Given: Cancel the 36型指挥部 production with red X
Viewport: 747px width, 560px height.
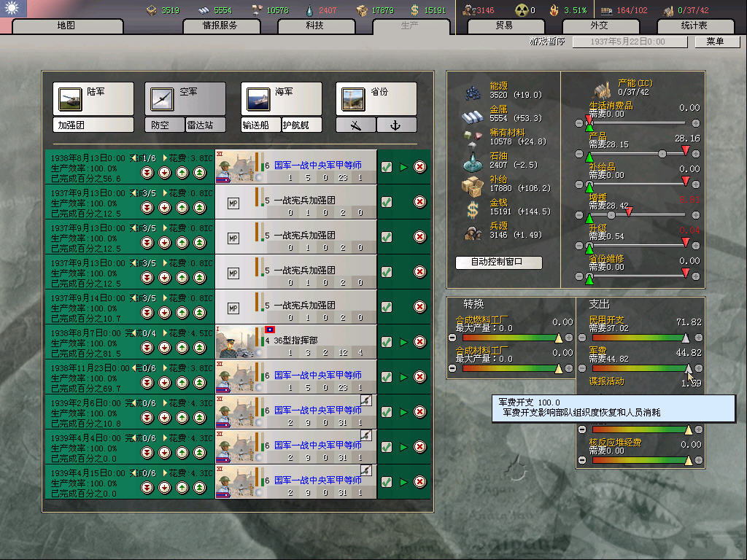Looking at the screenshot, I should click(x=420, y=342).
